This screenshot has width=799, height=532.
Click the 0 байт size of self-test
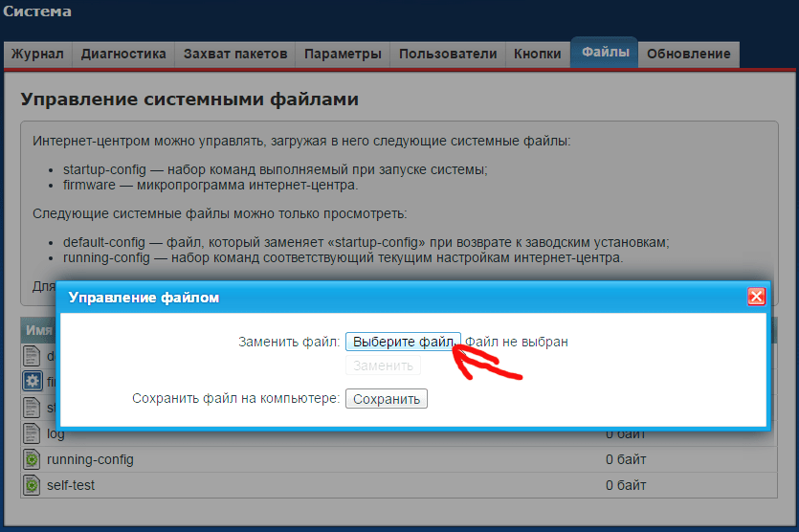pos(626,485)
